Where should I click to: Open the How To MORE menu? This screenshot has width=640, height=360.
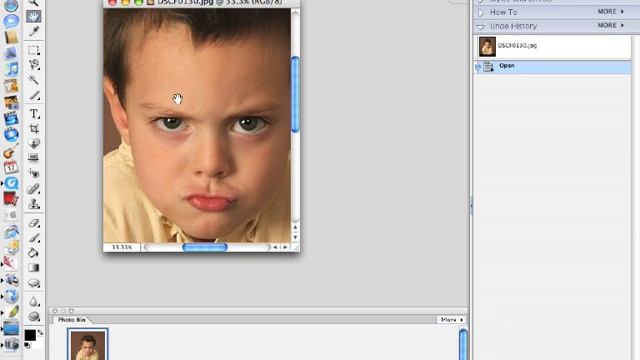[611, 12]
